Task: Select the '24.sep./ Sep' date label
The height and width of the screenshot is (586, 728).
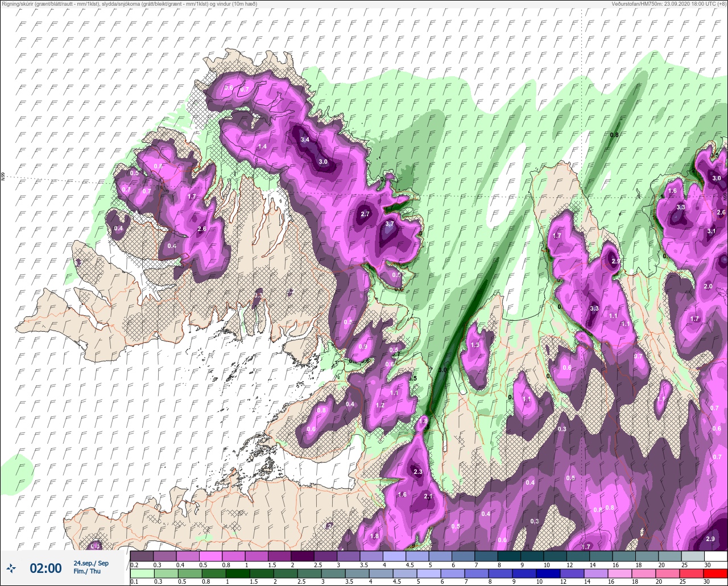Action: [x=91, y=563]
